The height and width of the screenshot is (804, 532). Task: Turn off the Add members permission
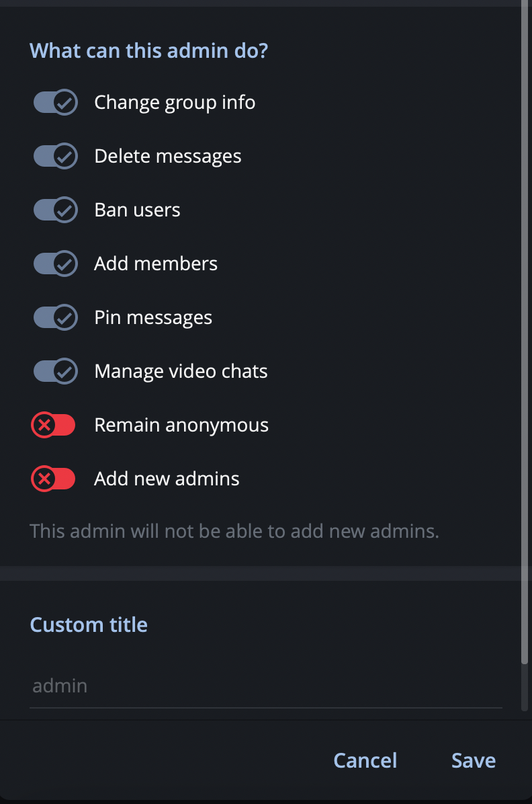(55, 264)
